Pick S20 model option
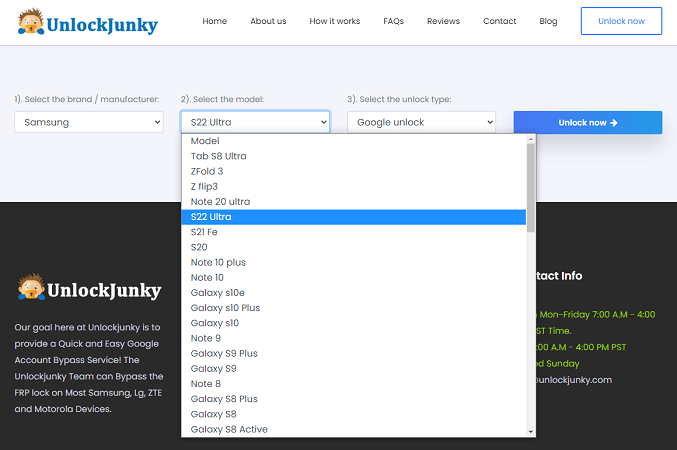 (x=354, y=247)
